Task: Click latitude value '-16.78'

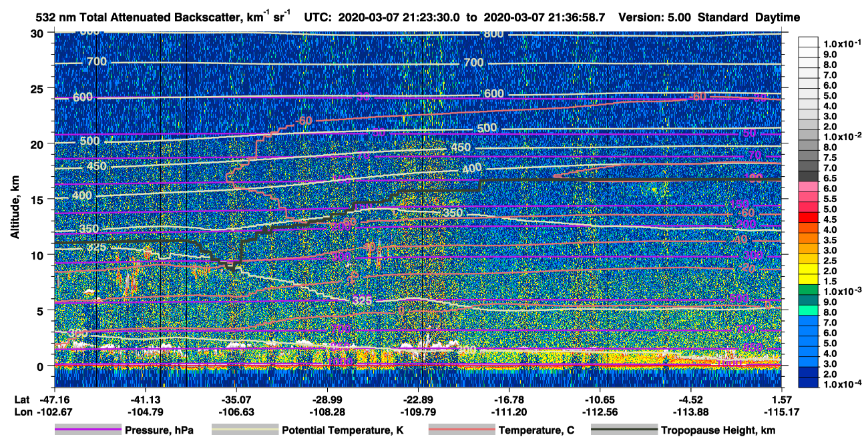Action: [x=509, y=399]
